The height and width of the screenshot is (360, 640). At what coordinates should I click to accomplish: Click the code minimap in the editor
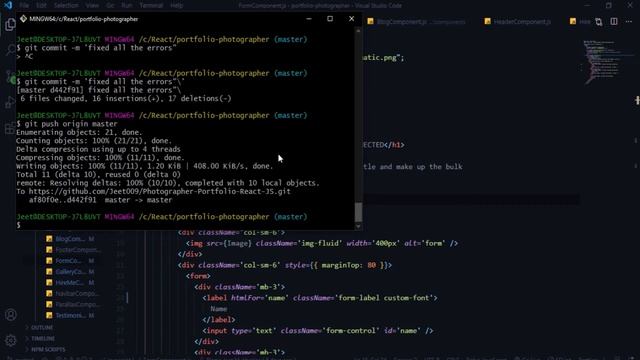click(602, 61)
